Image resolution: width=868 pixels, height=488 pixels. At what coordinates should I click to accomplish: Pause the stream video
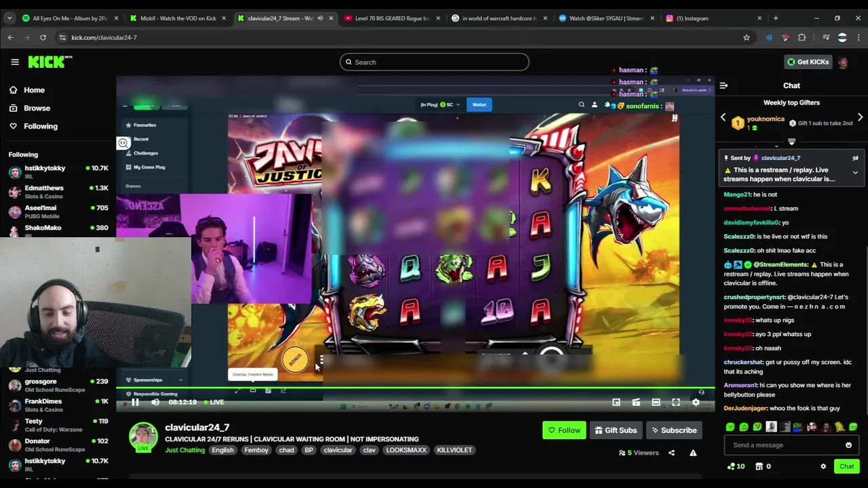(x=135, y=403)
